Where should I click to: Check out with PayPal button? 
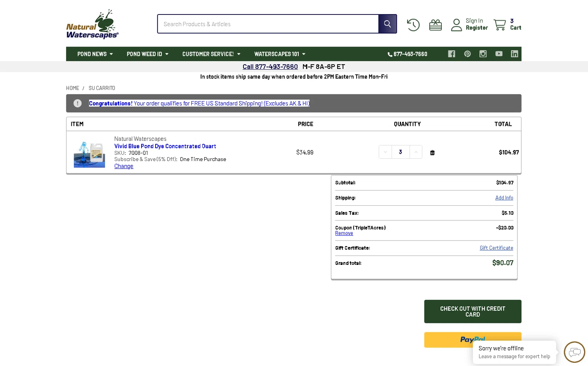point(473,340)
